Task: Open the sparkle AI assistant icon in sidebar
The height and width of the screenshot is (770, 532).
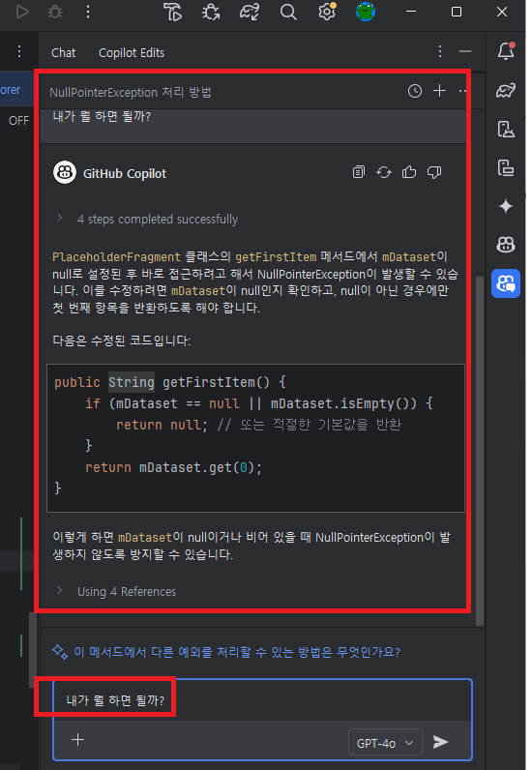Action: click(x=506, y=206)
